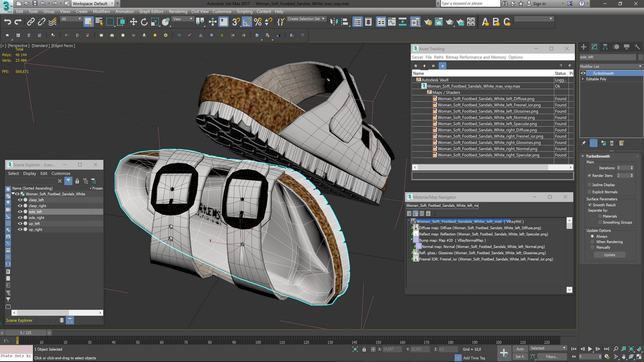Screen dimensions: 644x362
Task: Open the selection filter All dropdown
Action: 71,19
